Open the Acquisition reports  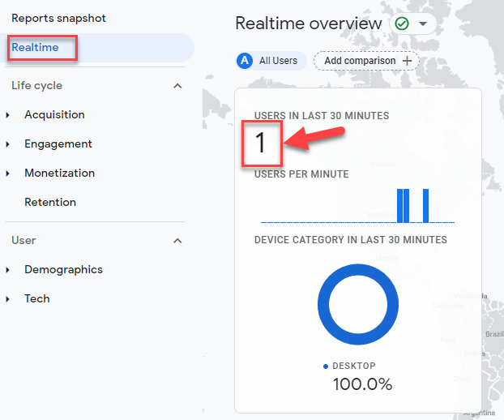point(54,115)
